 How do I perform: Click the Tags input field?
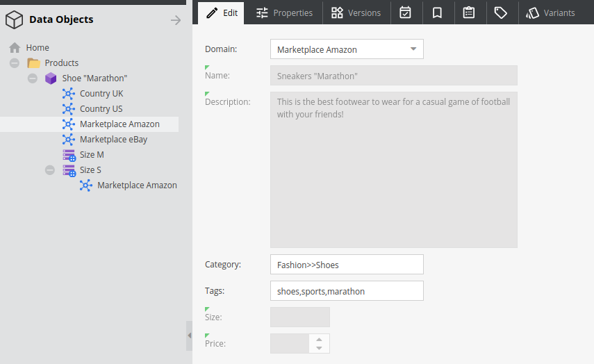pyautogui.click(x=347, y=291)
